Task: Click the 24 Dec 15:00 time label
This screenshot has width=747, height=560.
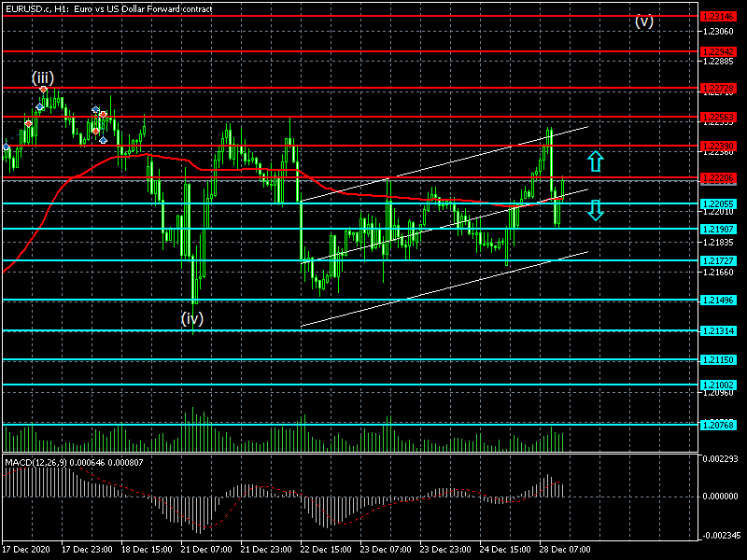Action: (505, 550)
